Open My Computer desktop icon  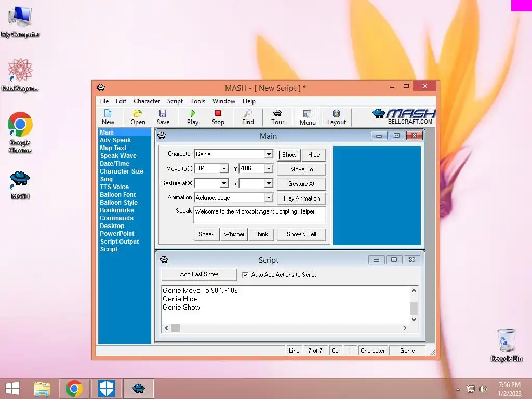20,22
